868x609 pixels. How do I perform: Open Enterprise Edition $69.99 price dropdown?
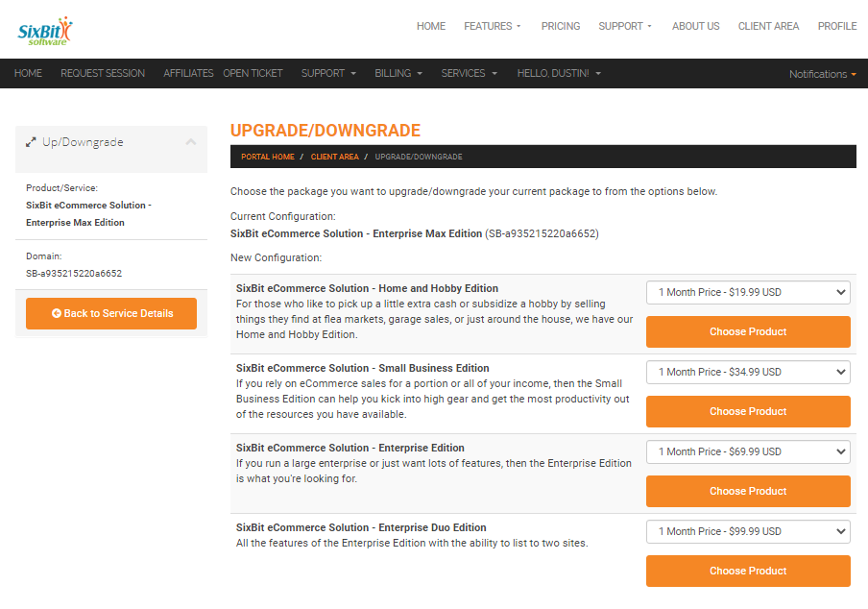point(748,451)
